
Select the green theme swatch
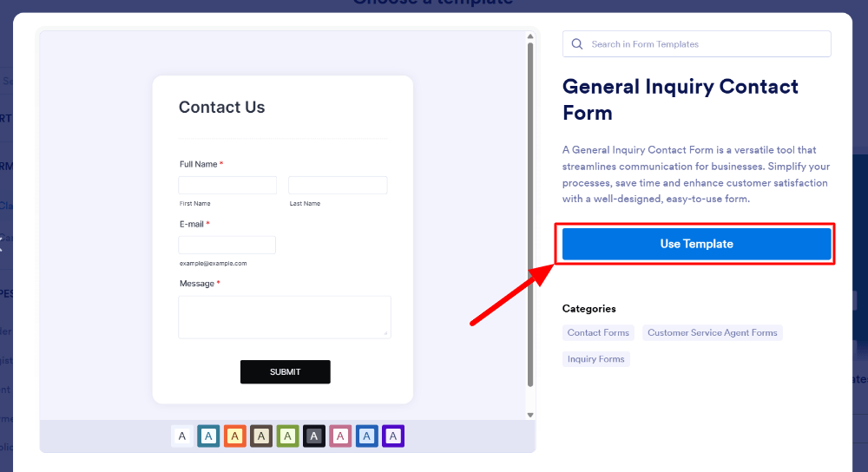[x=287, y=436]
